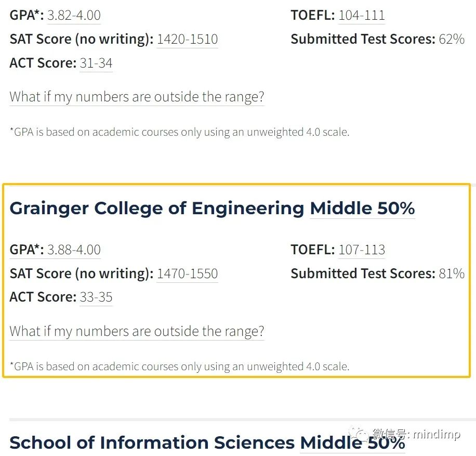Screen dimensions: 476x456
Task: Click the WeChat logo icon in watermark
Action: pos(359,433)
